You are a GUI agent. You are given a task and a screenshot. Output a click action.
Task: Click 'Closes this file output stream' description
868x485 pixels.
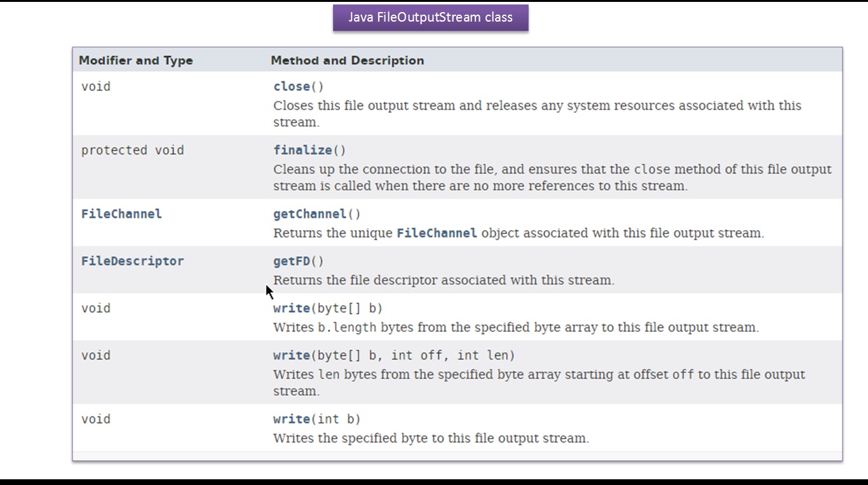(537, 106)
